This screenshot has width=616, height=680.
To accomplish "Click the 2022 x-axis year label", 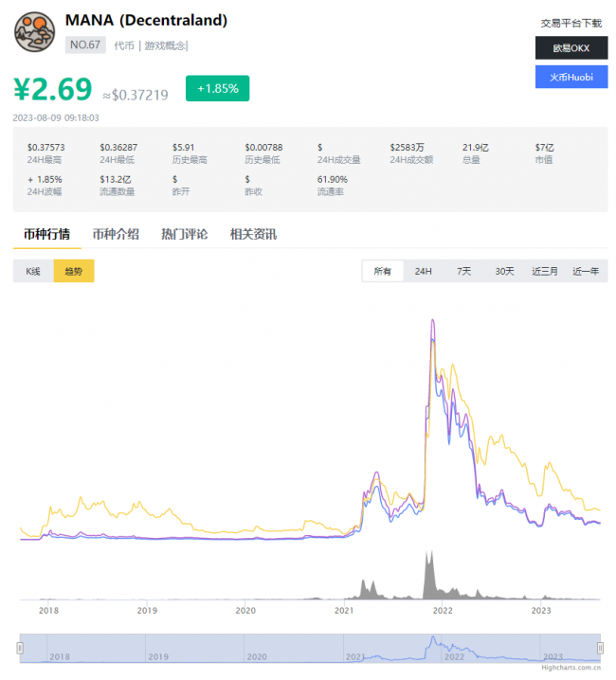I will [x=443, y=611].
